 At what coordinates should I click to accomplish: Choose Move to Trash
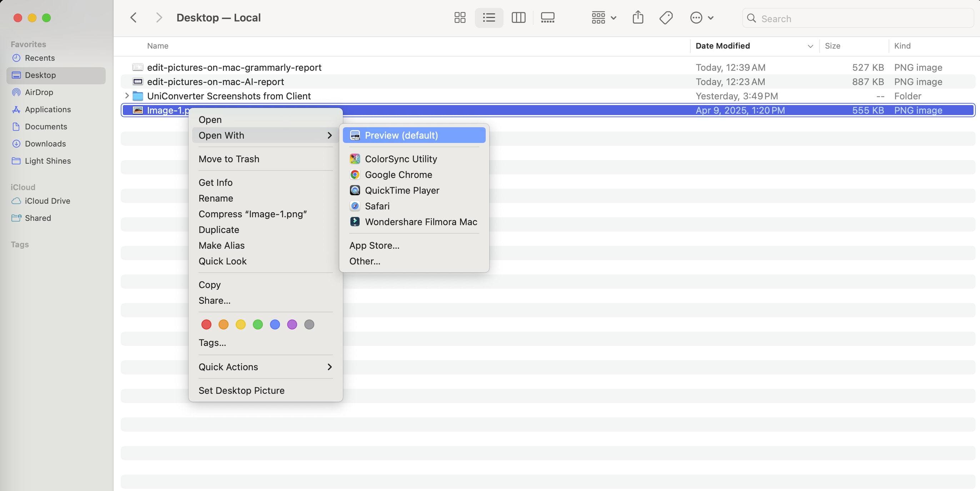pyautogui.click(x=229, y=159)
